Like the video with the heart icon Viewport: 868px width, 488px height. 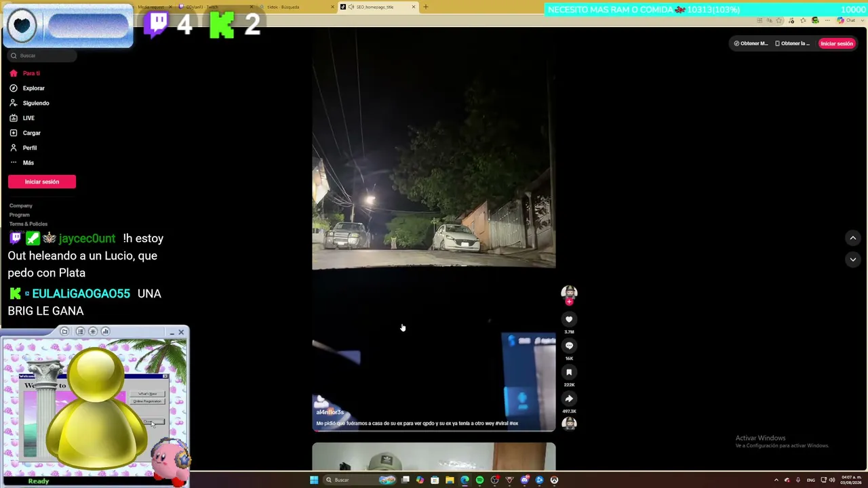(x=569, y=319)
